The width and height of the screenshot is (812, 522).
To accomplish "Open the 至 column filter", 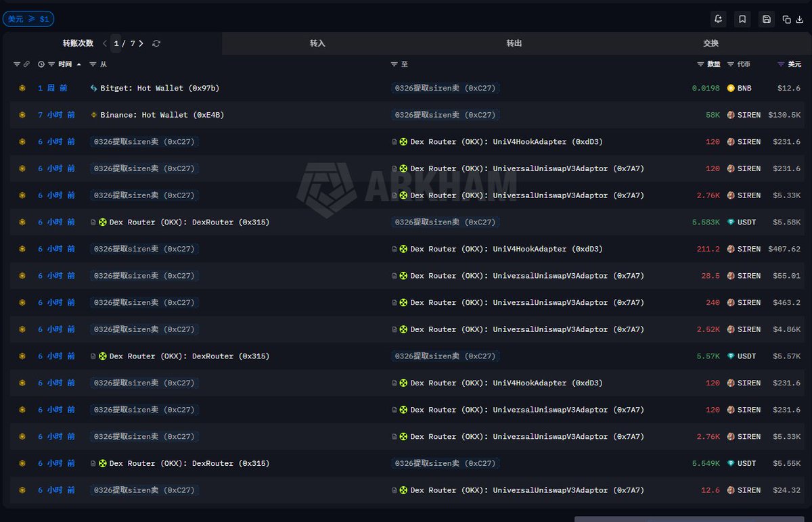I will point(394,64).
